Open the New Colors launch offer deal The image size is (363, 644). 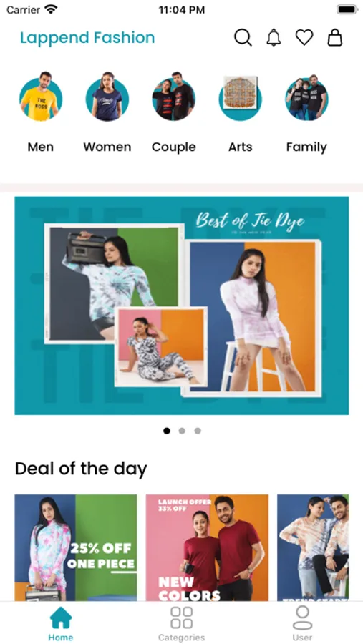click(207, 548)
